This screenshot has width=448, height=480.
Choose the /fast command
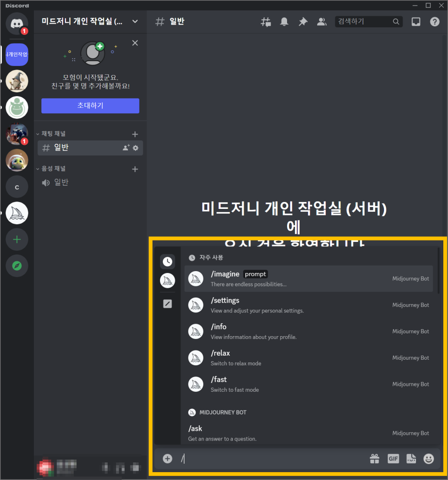(308, 384)
